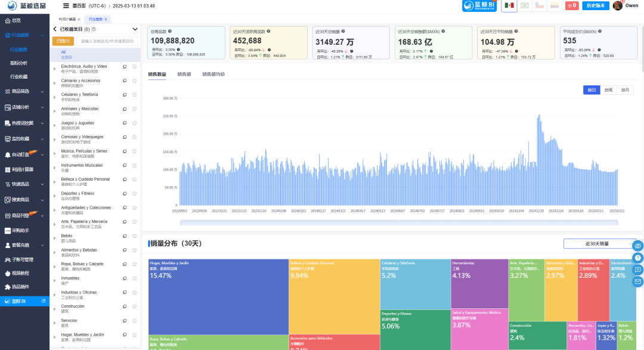The image size is (644, 350).
Task: Open the external link icon on 蓝鲸 BI sidebar row
Action: pos(44,301)
